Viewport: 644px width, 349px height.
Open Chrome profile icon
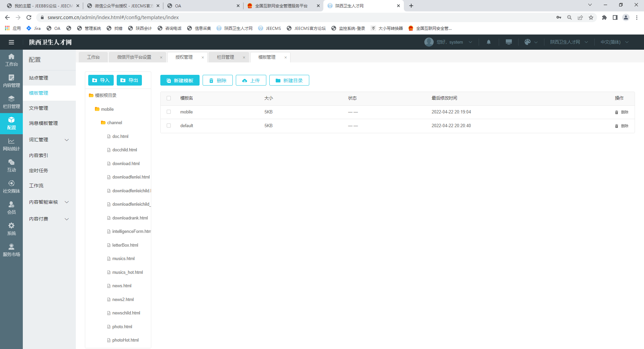pyautogui.click(x=626, y=17)
